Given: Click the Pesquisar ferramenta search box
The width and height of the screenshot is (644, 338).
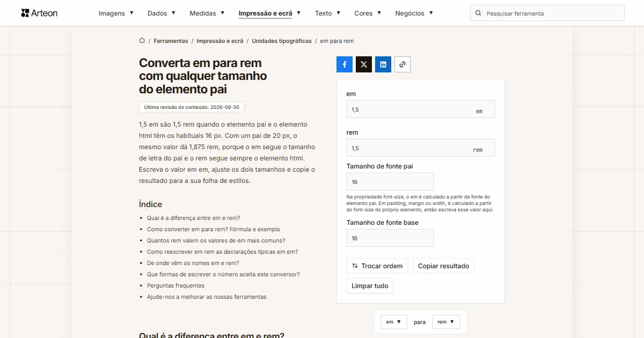Looking at the screenshot, I should point(547,13).
